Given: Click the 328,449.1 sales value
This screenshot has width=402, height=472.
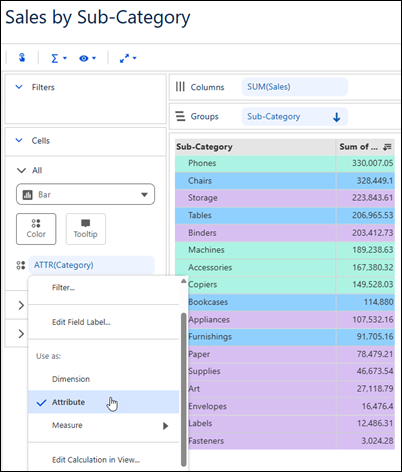Looking at the screenshot, I should [375, 181].
